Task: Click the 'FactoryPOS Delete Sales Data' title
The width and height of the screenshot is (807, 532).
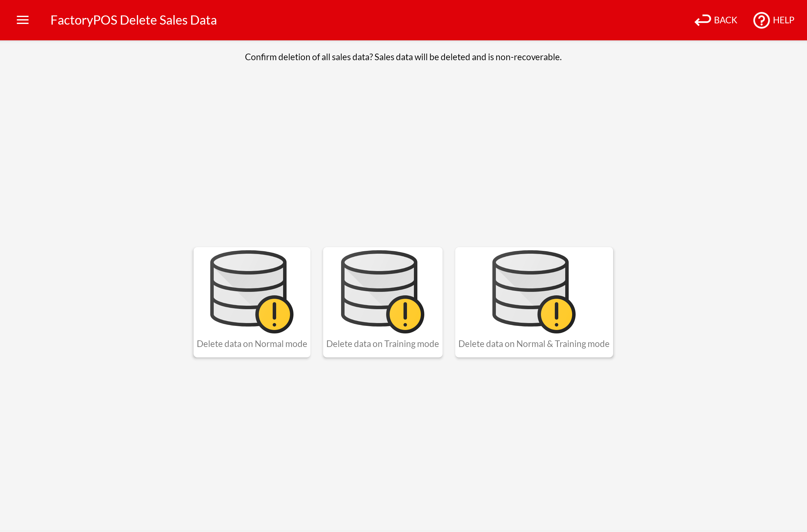Action: [133, 20]
